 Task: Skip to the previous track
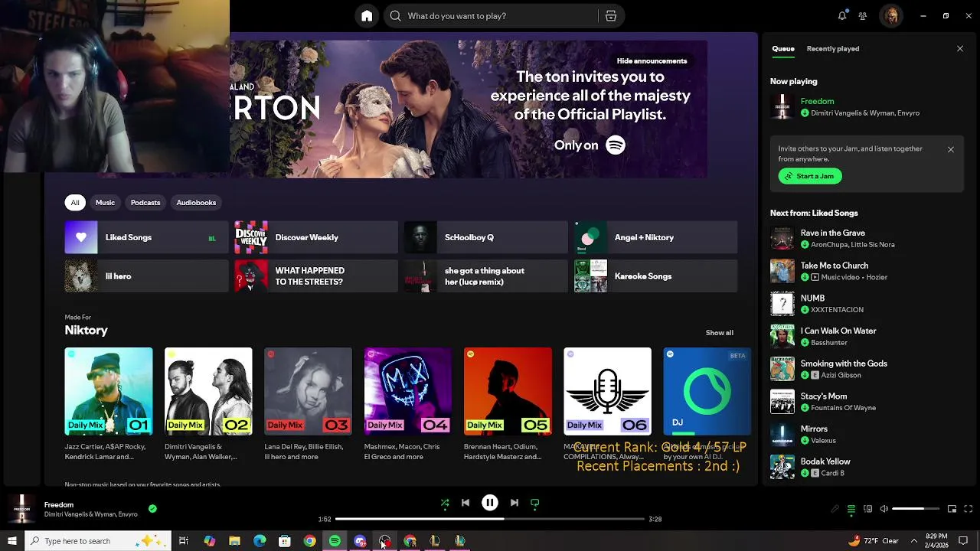(x=465, y=503)
